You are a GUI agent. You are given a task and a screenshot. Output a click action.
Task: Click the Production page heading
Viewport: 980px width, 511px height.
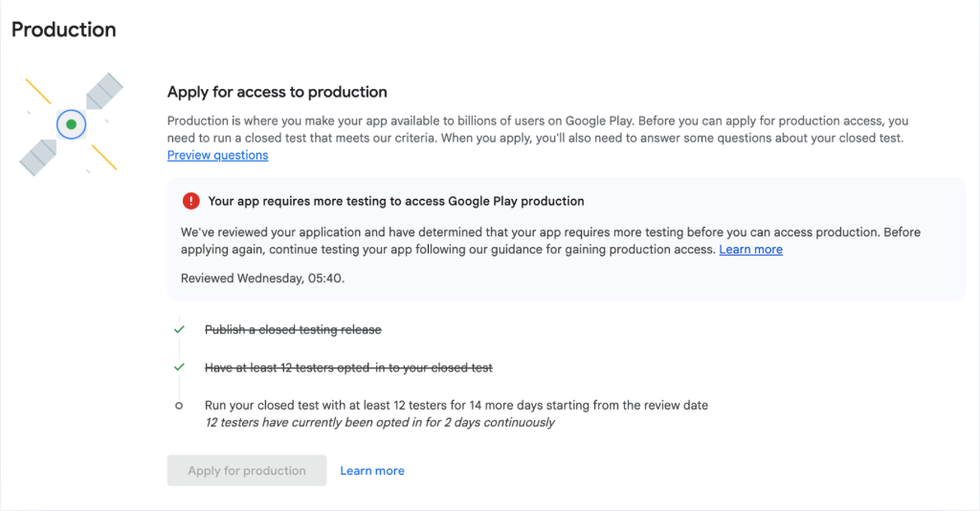click(x=63, y=30)
